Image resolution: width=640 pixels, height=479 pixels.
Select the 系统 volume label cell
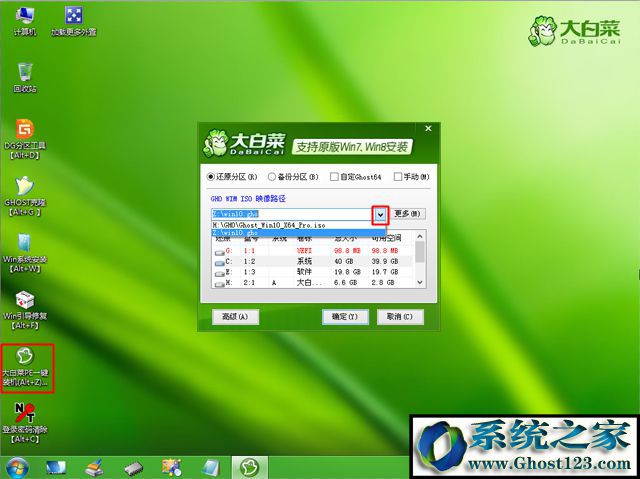(x=304, y=261)
